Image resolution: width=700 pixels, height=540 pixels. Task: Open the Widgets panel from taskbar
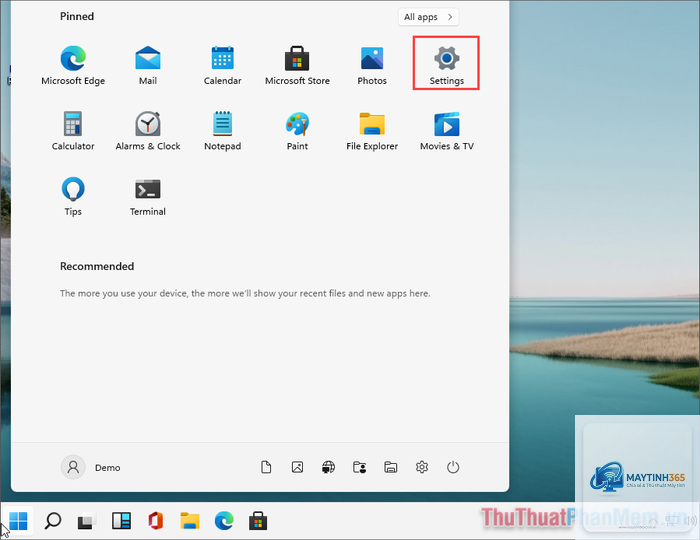tap(121, 521)
